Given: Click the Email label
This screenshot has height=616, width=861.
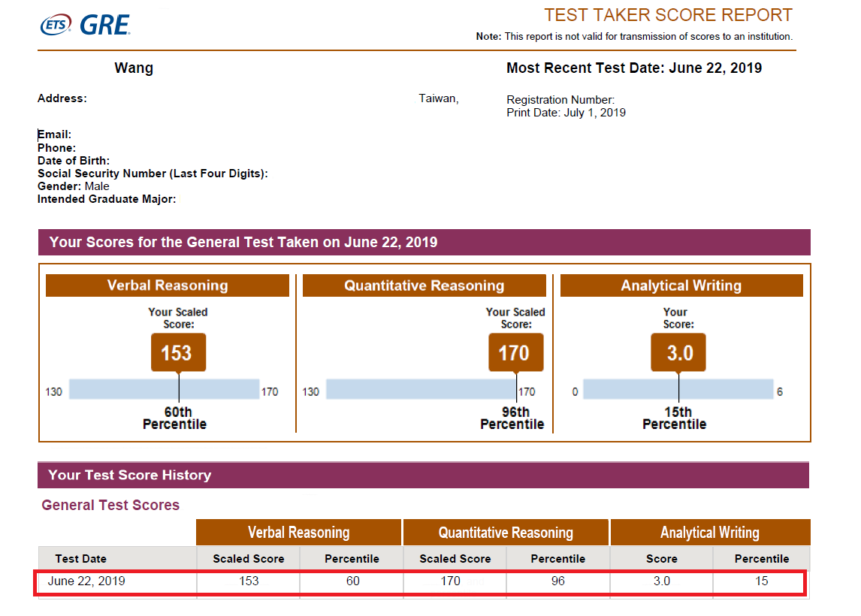Looking at the screenshot, I should pyautogui.click(x=54, y=134).
